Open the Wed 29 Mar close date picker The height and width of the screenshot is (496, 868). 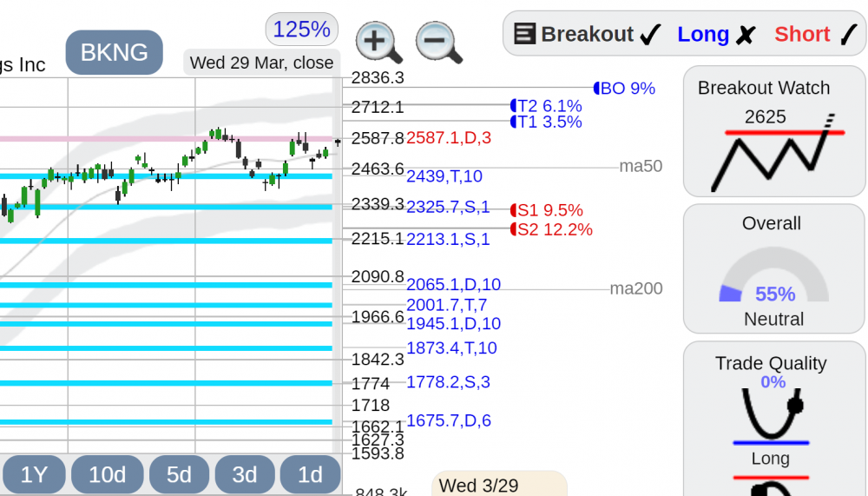tap(261, 63)
